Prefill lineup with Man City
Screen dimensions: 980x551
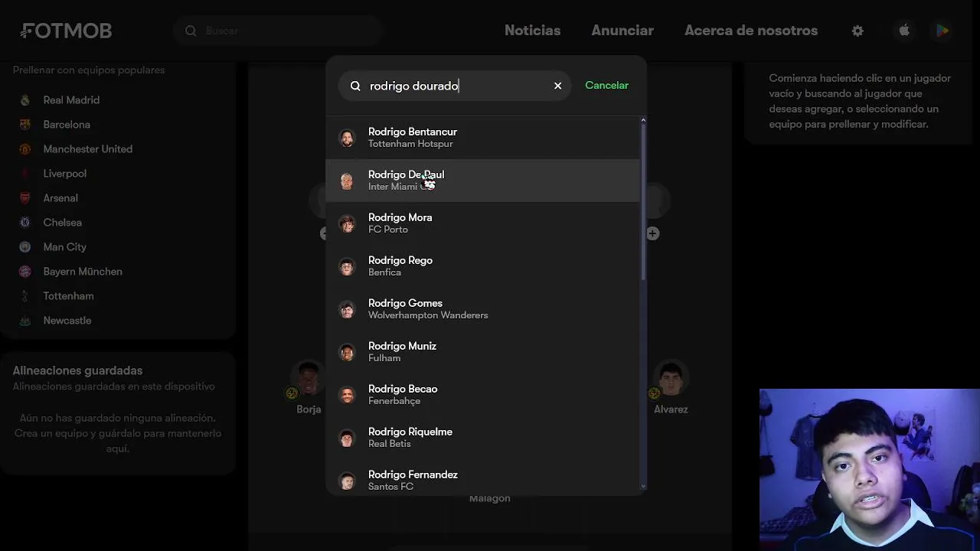click(x=65, y=247)
